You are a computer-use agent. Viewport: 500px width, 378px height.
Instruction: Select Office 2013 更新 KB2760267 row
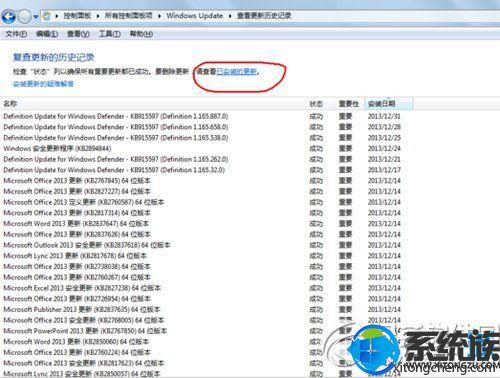[77, 277]
